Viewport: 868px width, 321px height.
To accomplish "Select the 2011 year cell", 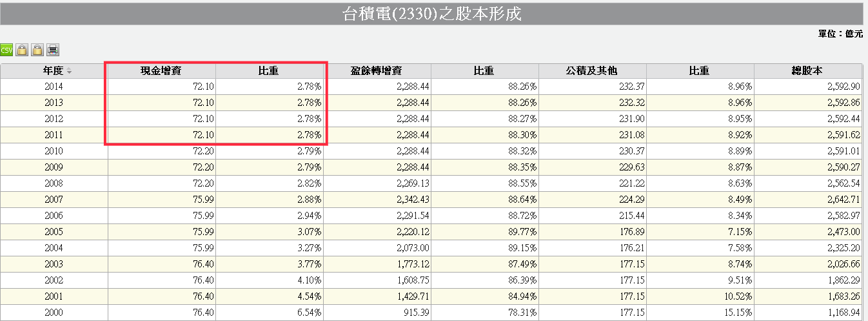I will click(54, 134).
